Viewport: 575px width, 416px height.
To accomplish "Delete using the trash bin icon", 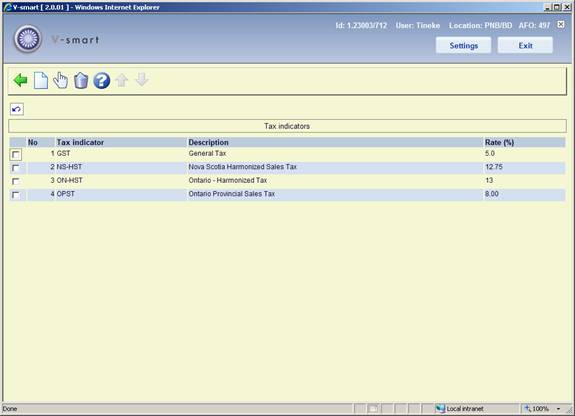I will click(x=81, y=80).
